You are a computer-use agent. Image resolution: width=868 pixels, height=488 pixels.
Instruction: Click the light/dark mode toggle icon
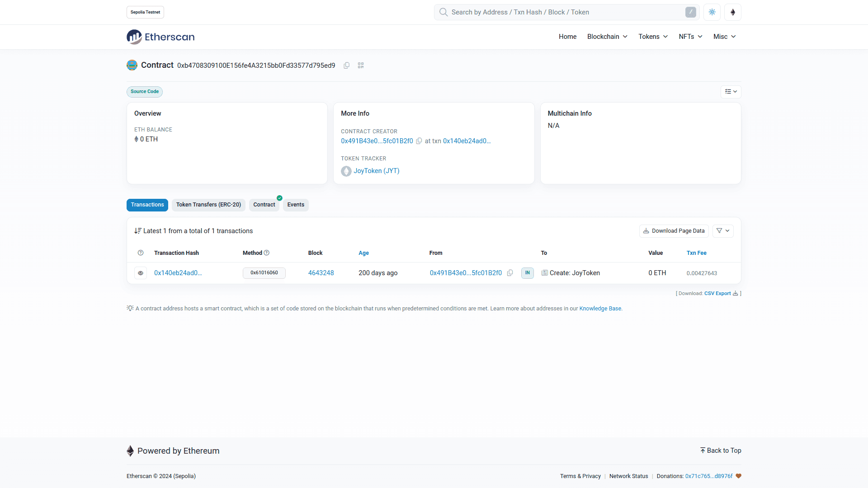[712, 12]
